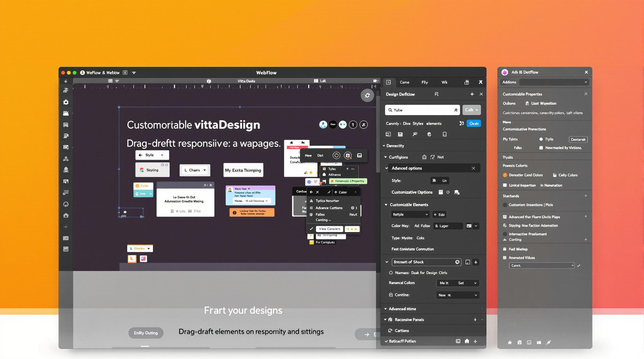Click the star icon in Yallw search field

coord(456,110)
